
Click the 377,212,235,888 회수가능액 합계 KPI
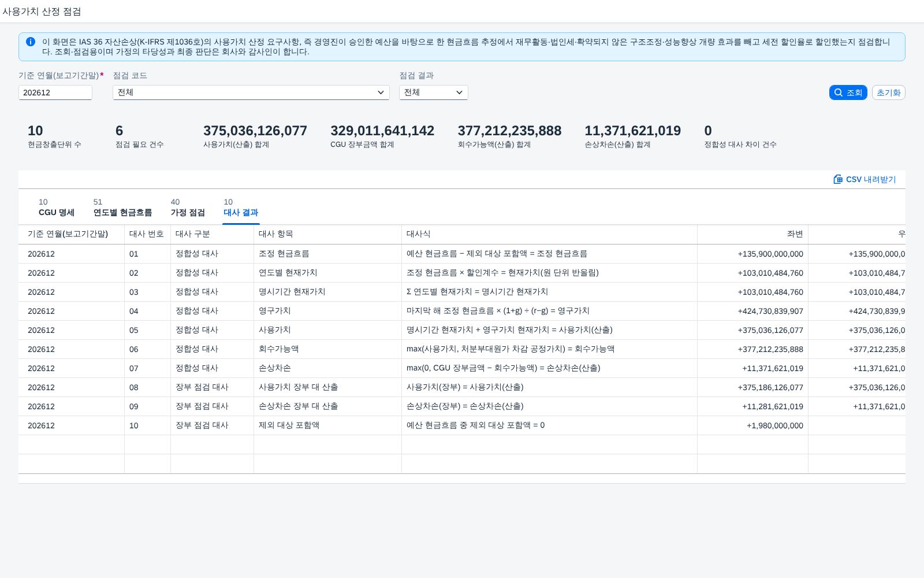[x=509, y=131]
